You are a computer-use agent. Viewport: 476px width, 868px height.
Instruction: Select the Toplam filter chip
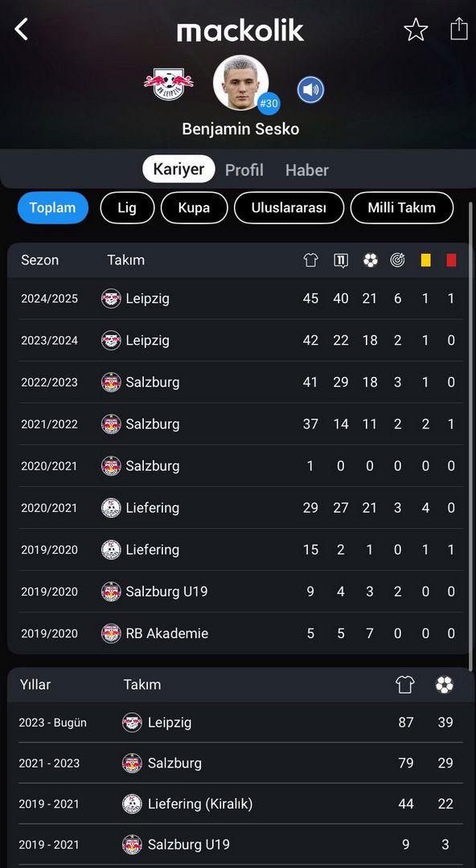(x=52, y=207)
